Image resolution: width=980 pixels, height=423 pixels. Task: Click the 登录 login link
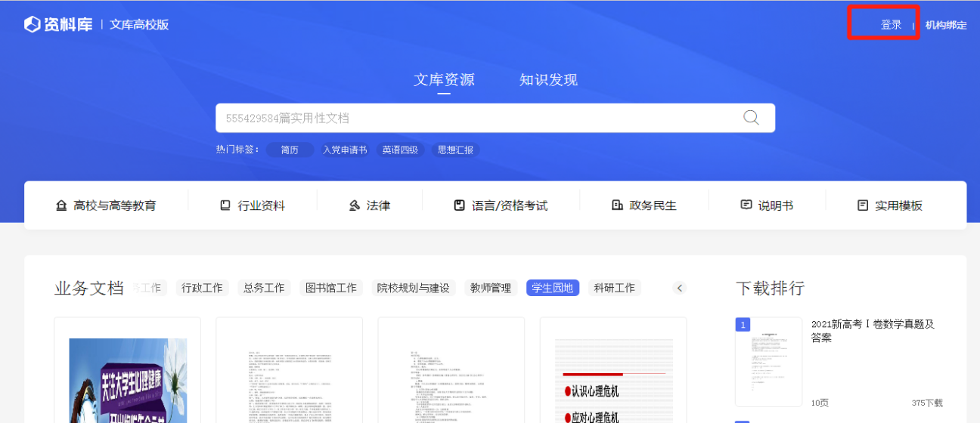[x=891, y=25]
